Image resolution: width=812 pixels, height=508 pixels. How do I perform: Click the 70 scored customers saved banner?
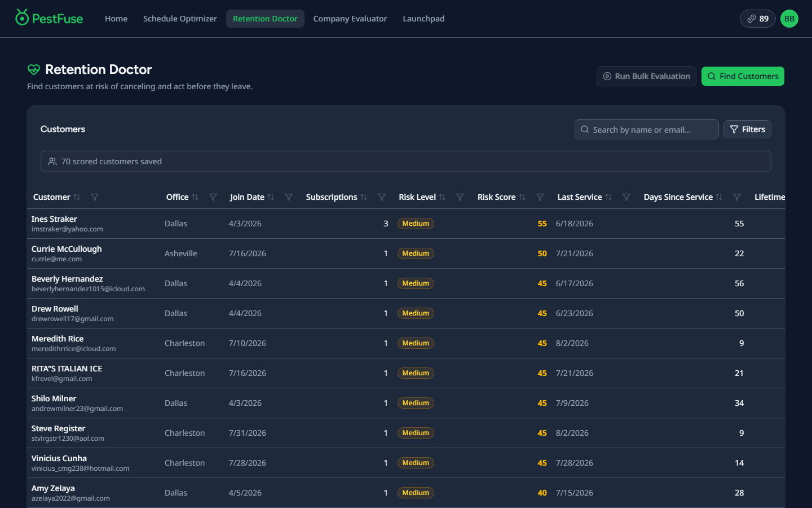pyautogui.click(x=406, y=161)
